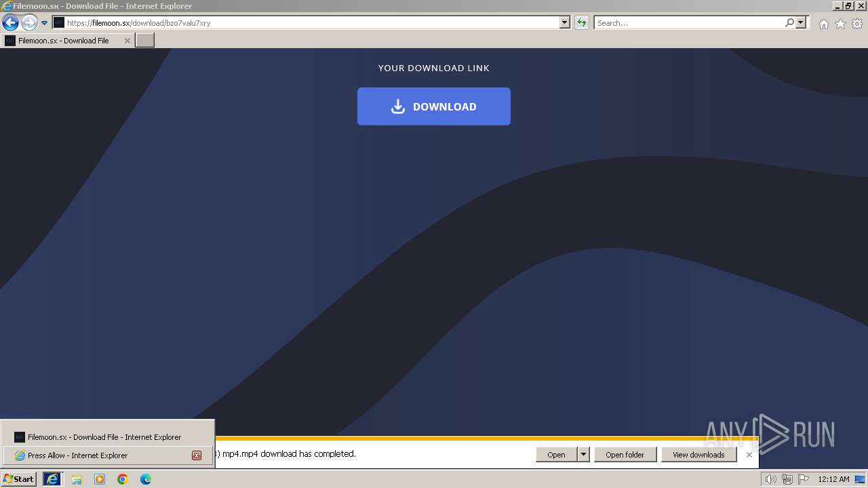Open File Explorer from taskbar
The image size is (868, 488).
77,479
